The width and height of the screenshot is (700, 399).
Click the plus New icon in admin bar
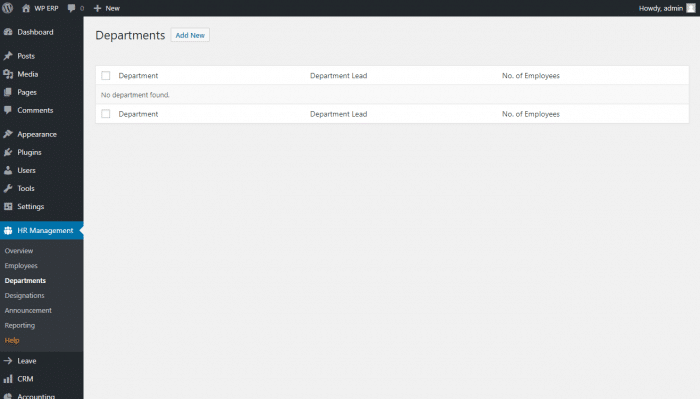[x=97, y=8]
